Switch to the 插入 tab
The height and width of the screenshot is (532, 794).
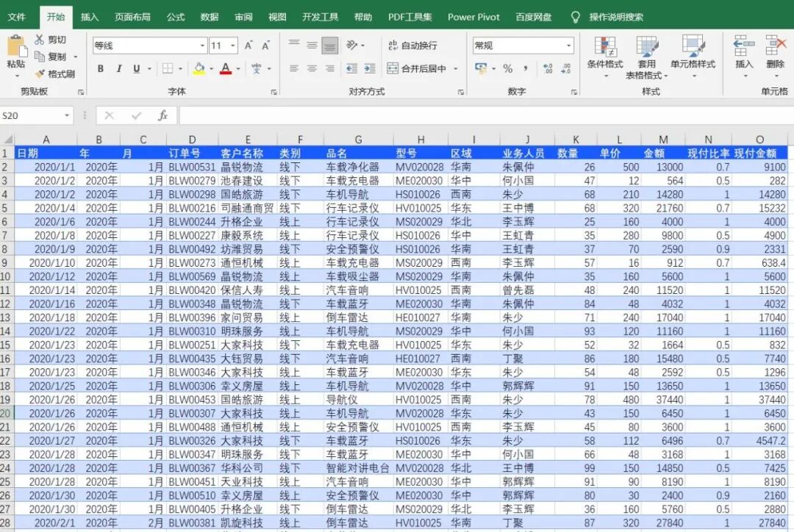(x=90, y=17)
